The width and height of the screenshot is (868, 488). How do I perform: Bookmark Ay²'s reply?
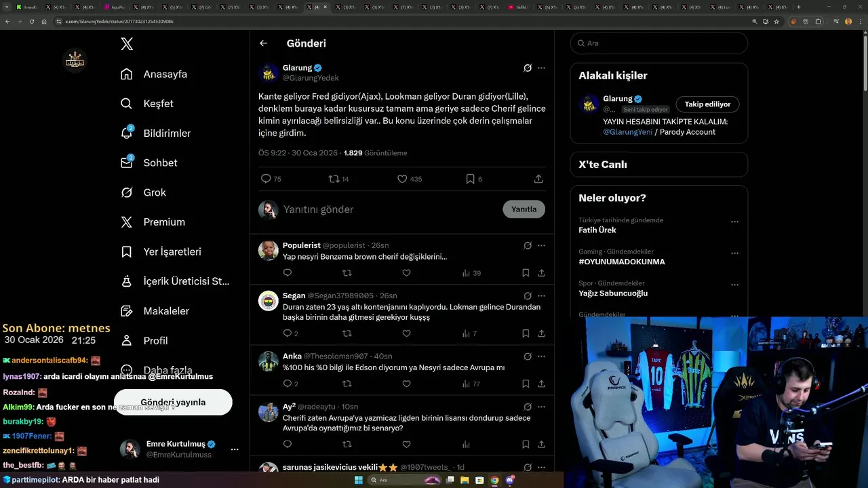click(x=526, y=445)
